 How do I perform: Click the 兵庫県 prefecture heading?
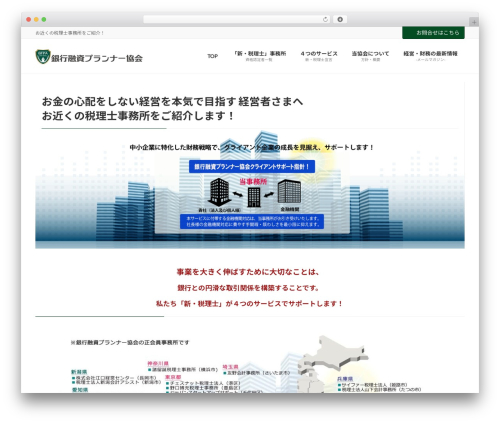click(345, 379)
